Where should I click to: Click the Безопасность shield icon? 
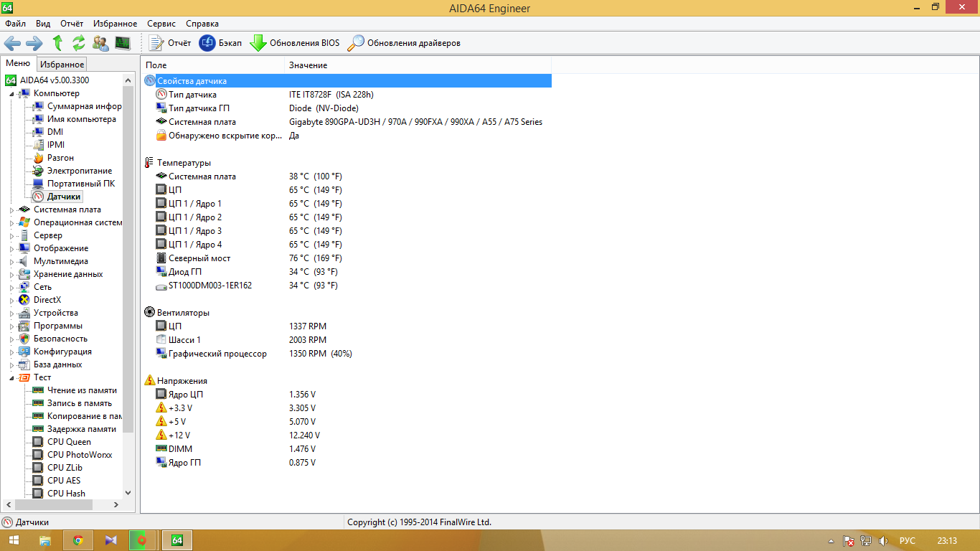24,339
